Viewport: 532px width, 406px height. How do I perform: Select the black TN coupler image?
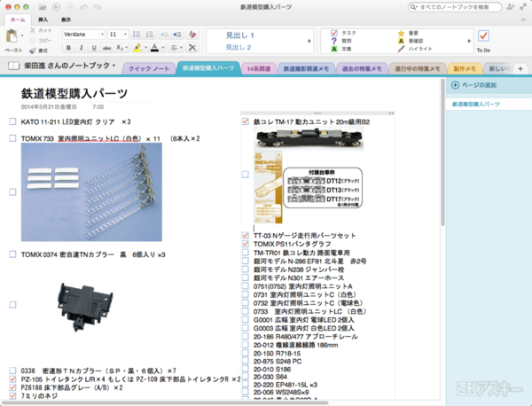[x=85, y=307]
